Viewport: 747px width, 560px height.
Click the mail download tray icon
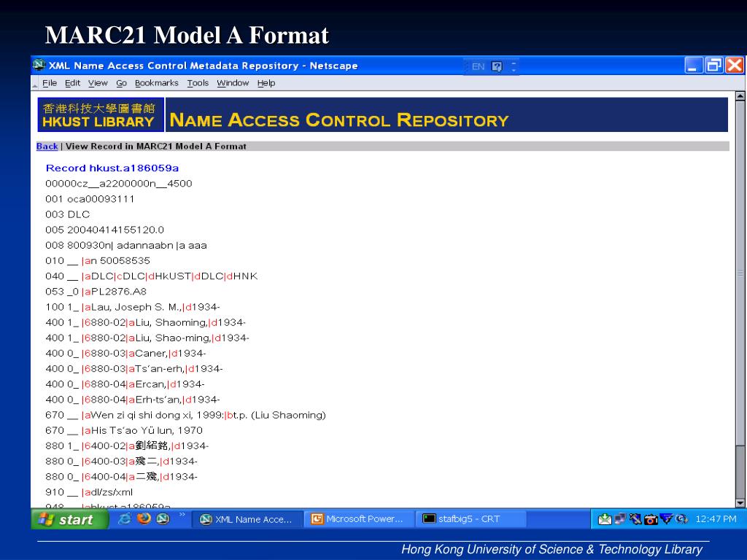605,519
